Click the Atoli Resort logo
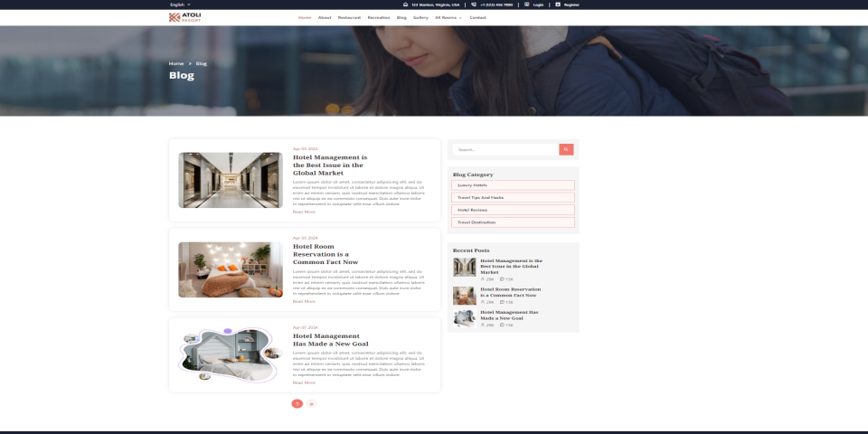Image resolution: width=868 pixels, height=434 pixels. [184, 17]
